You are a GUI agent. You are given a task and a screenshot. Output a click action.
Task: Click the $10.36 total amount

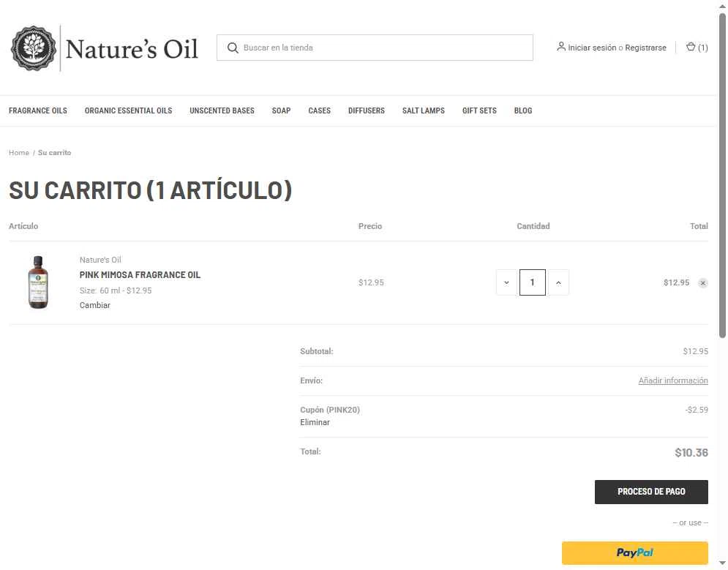pos(691,453)
